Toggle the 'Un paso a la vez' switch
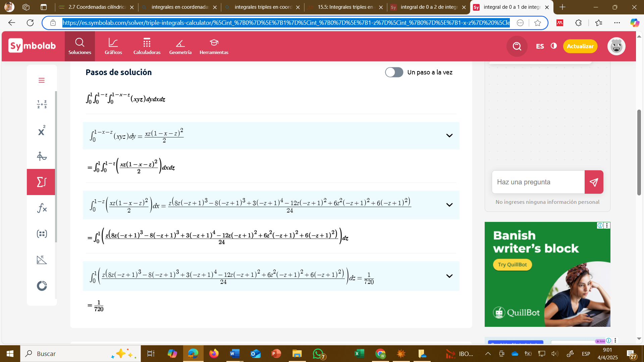 tap(394, 72)
